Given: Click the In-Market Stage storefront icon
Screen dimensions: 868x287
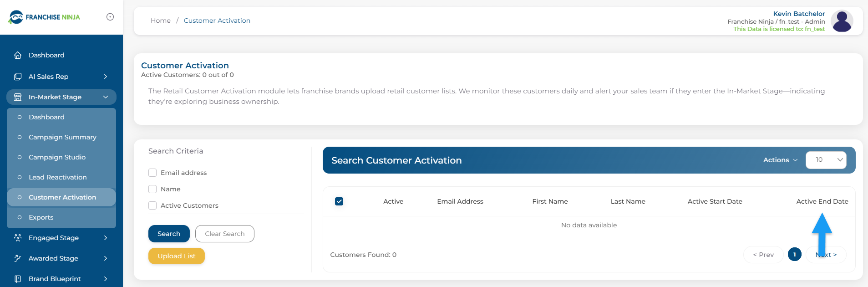Looking at the screenshot, I should coord(18,97).
